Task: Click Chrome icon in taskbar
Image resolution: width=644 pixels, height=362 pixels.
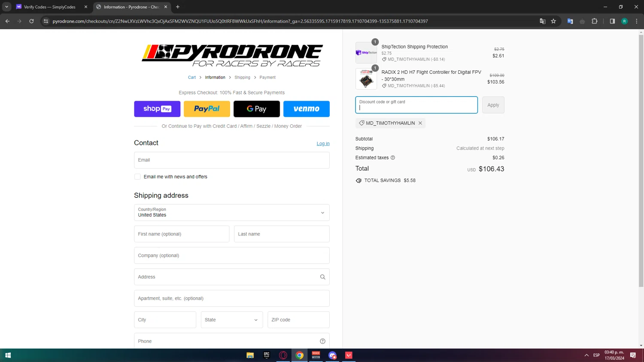Action: (300, 355)
